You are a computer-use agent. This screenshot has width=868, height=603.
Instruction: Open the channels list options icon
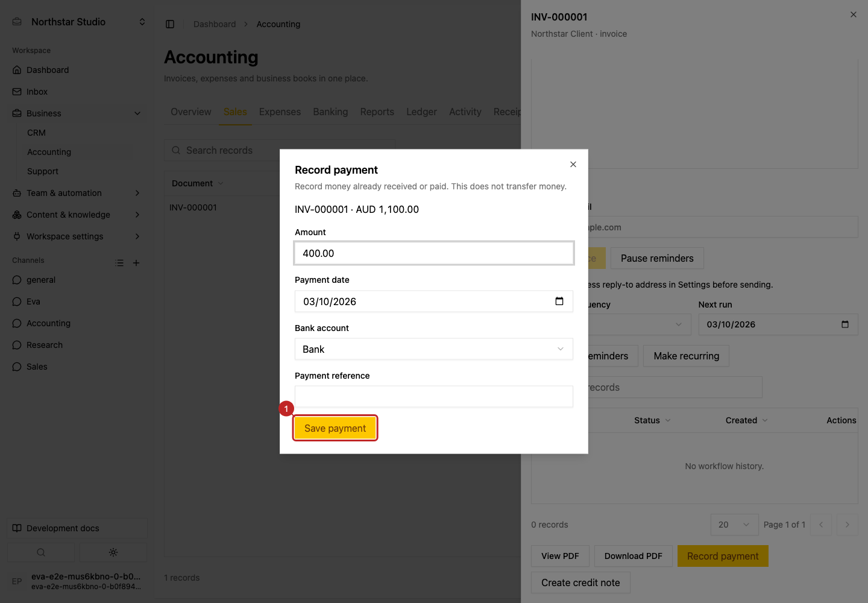coord(119,263)
